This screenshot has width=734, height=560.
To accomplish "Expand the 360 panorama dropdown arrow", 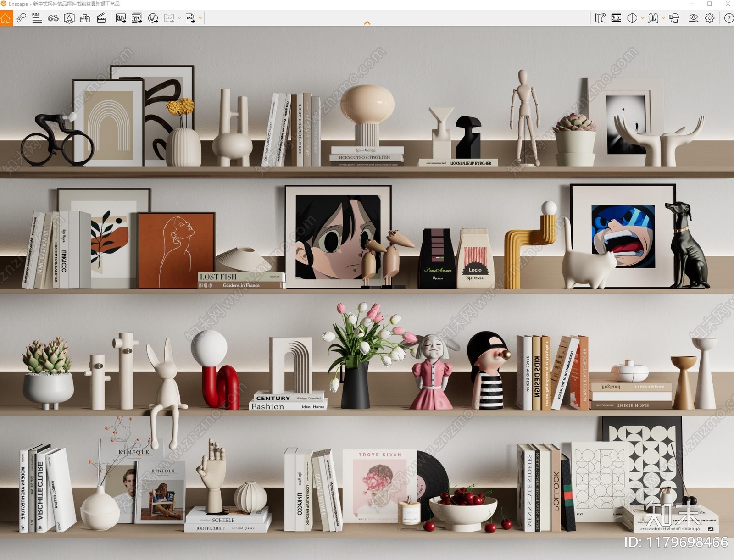I will coord(179,18).
